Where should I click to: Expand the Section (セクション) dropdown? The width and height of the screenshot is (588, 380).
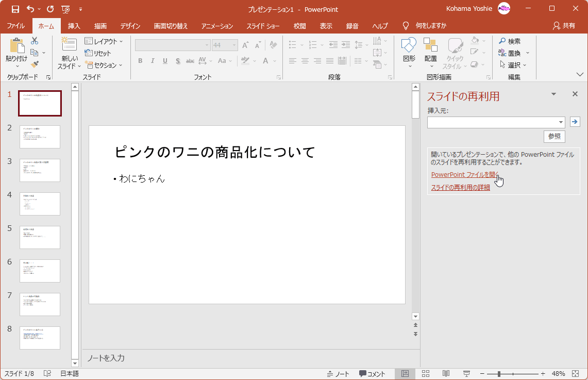(104, 65)
